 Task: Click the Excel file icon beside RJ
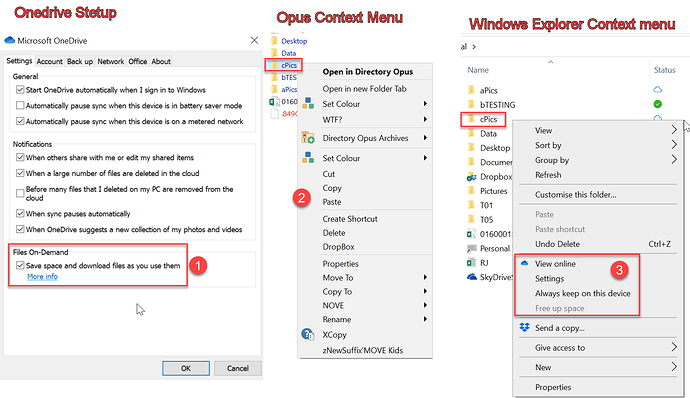pyautogui.click(x=471, y=262)
